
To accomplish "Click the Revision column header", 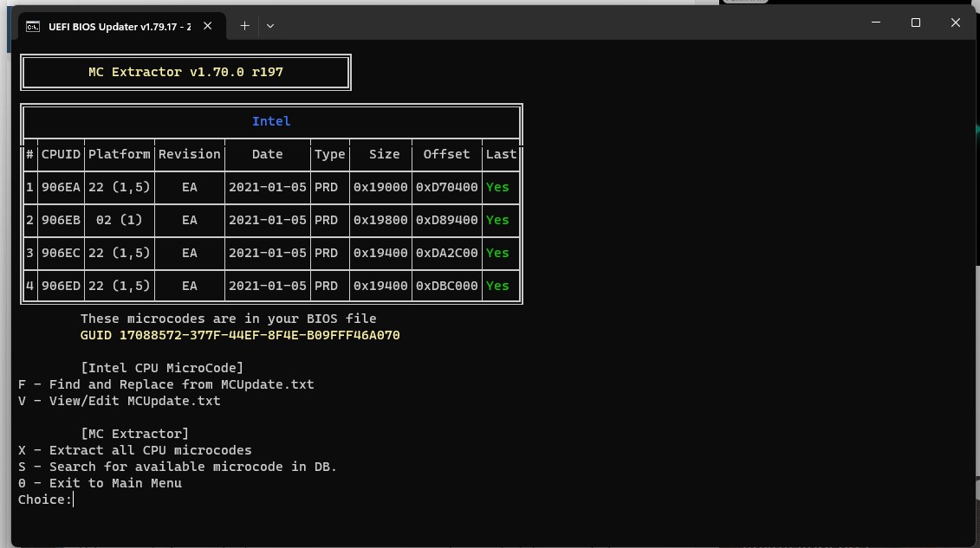I will [x=190, y=154].
